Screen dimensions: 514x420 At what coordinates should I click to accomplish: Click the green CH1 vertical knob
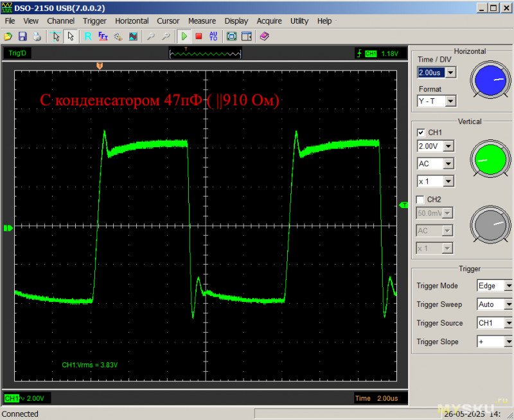pos(492,158)
